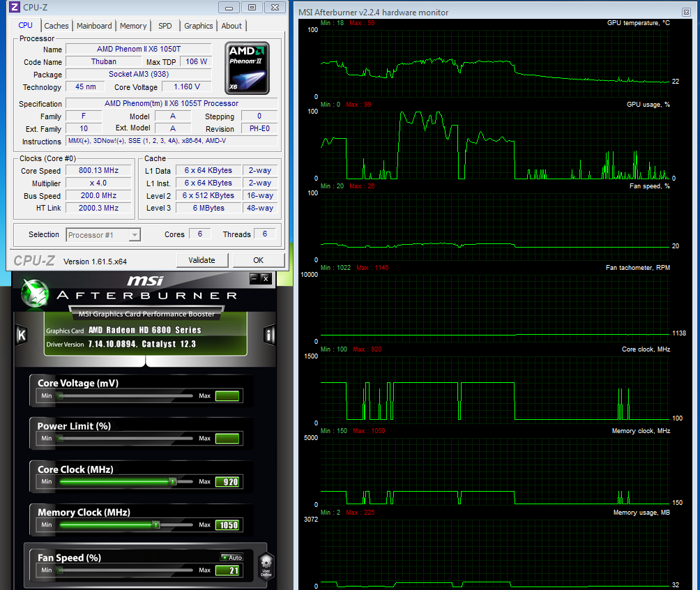Click the Max TDP value '106 W'
Viewport: 700px width, 590px height.
point(197,61)
